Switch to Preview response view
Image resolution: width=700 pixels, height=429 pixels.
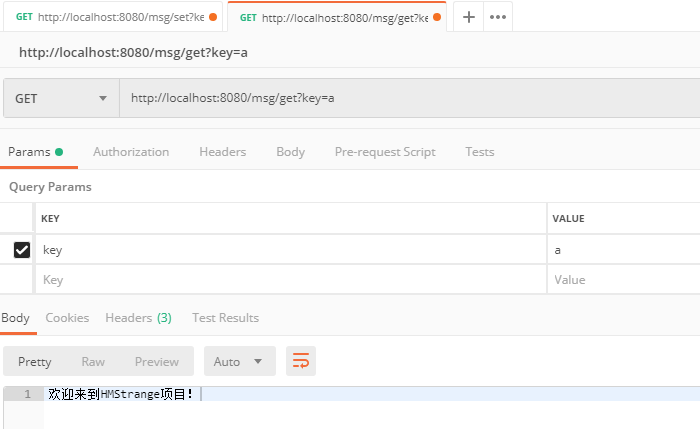157,362
